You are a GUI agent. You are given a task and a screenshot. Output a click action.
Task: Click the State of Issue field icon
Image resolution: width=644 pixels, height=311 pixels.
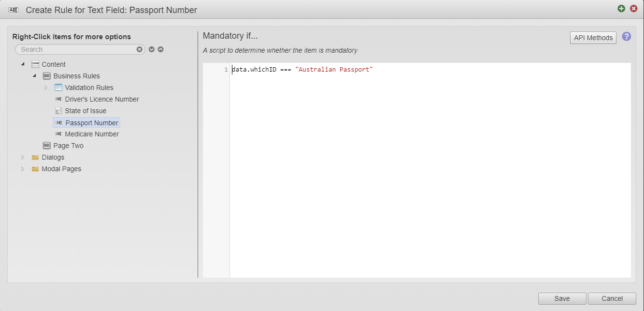[x=58, y=111]
